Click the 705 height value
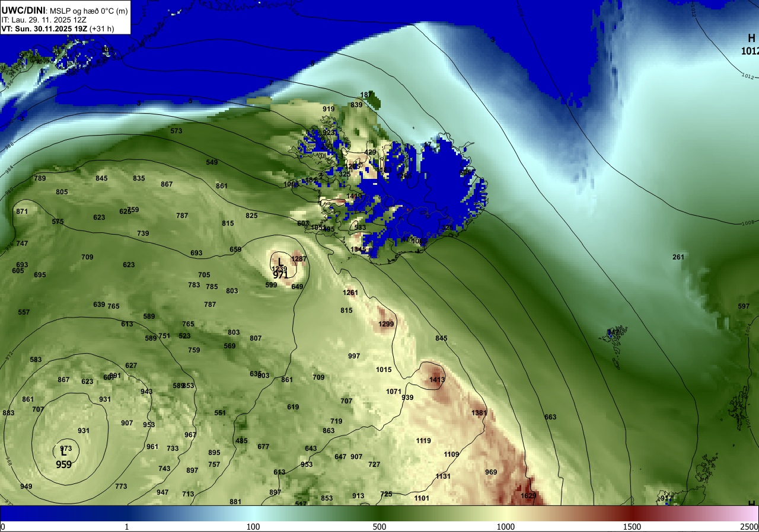This screenshot has height=532, width=759. pyautogui.click(x=204, y=275)
